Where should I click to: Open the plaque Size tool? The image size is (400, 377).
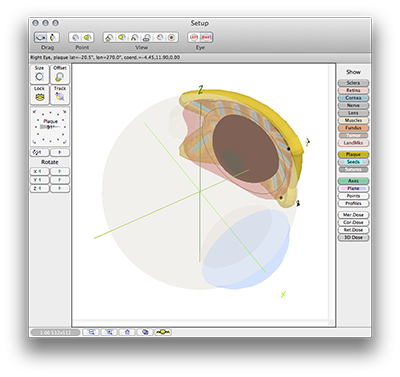click(39, 74)
